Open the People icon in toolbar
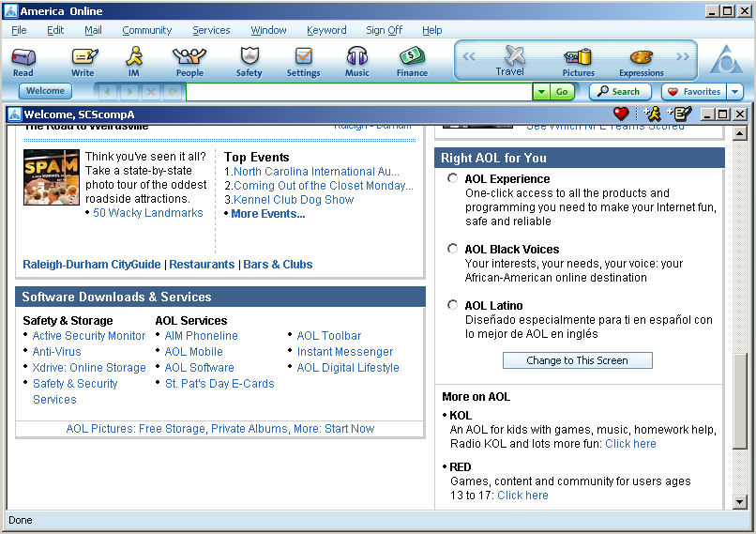The width and height of the screenshot is (756, 534). point(189,57)
